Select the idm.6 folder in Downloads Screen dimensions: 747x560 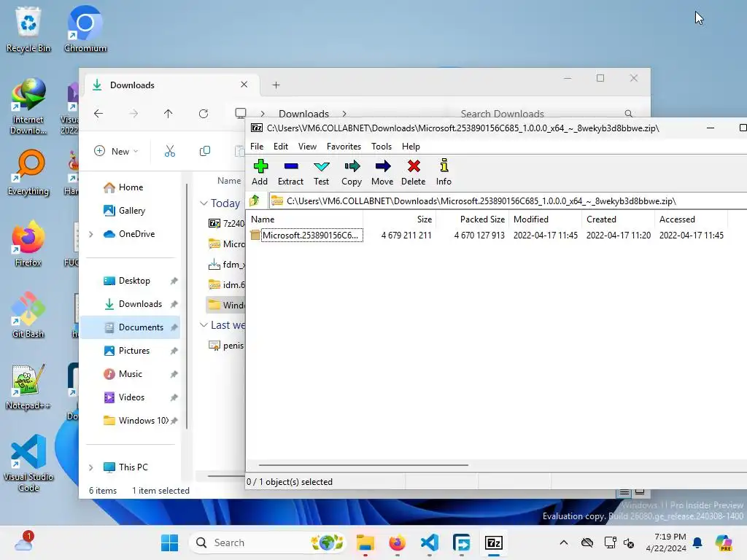(x=226, y=285)
